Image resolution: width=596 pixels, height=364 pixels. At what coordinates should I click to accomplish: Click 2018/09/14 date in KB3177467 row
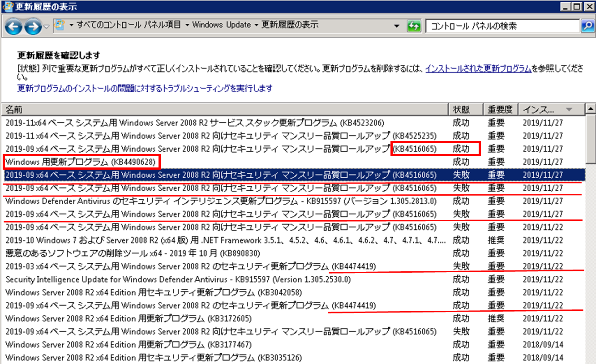(543, 345)
